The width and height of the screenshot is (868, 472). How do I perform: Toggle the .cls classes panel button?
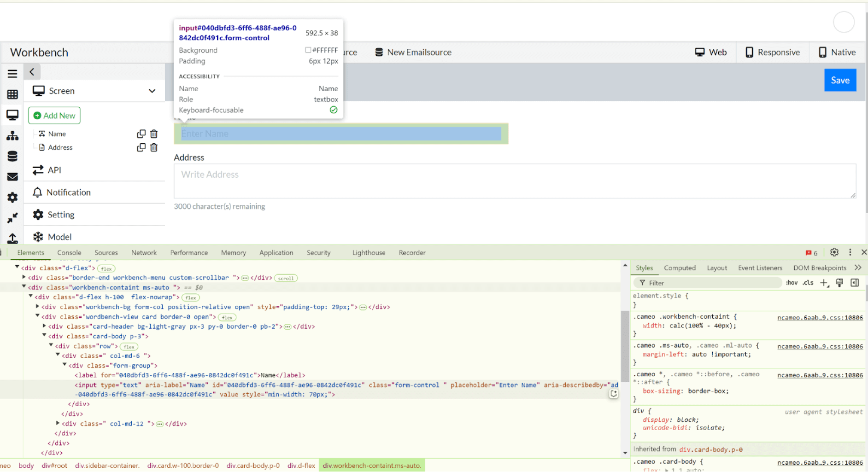tap(808, 283)
